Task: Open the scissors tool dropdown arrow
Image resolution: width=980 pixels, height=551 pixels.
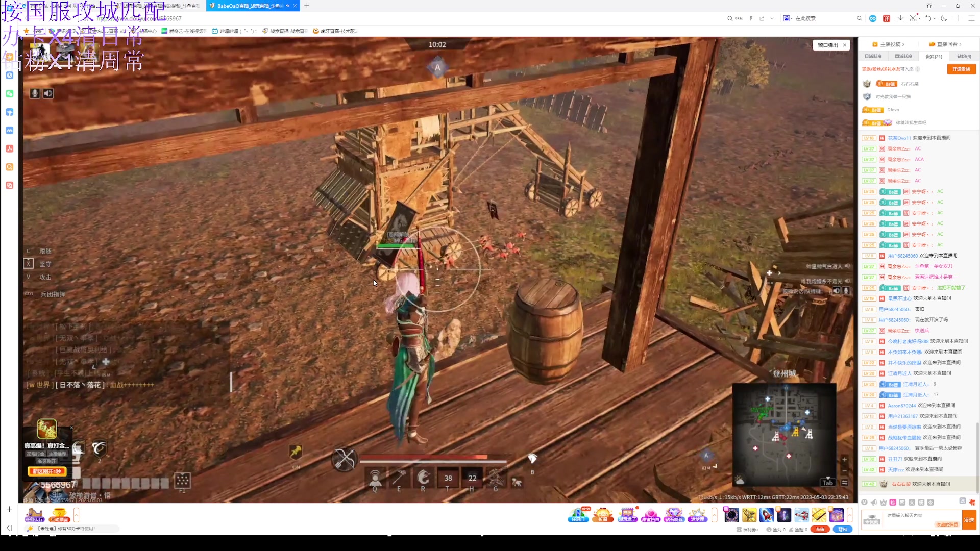Action: [x=920, y=18]
